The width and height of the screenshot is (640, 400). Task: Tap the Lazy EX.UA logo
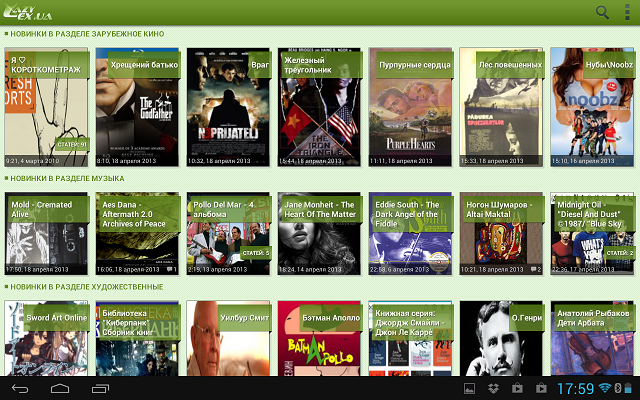(28, 12)
